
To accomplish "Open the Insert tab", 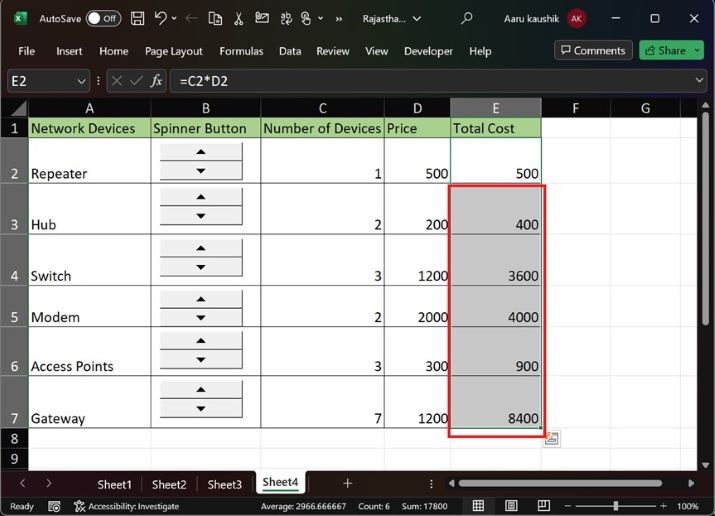I will coord(69,51).
